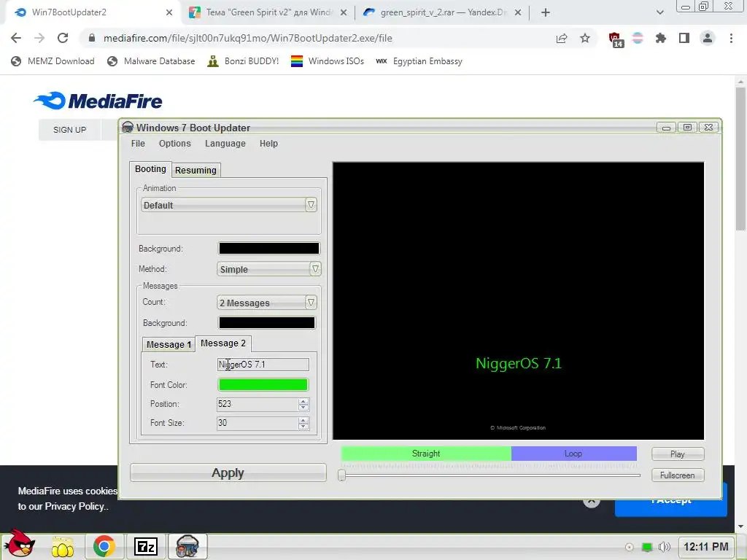Screen dimensions: 747x560
Task: Open a new browser tab
Action: tap(546, 13)
